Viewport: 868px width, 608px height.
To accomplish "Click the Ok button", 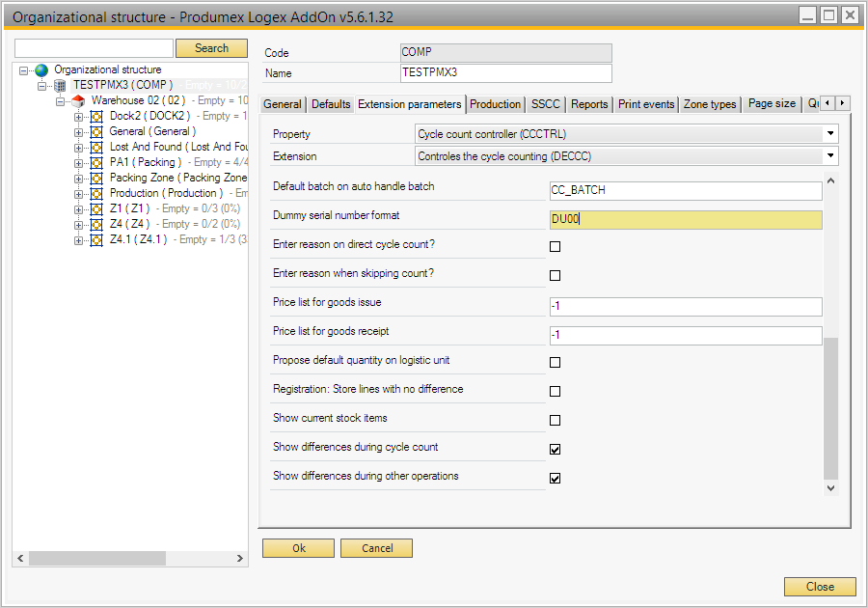I will pyautogui.click(x=299, y=548).
